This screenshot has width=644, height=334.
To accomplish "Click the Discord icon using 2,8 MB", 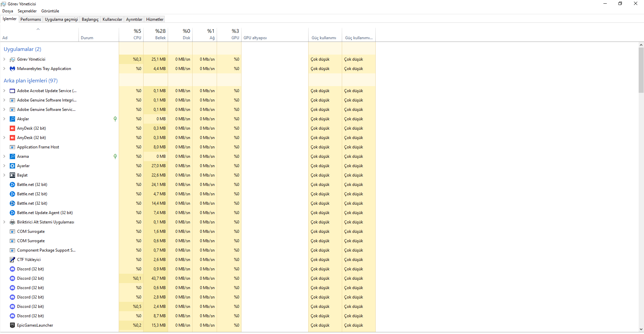I will pos(12,297).
